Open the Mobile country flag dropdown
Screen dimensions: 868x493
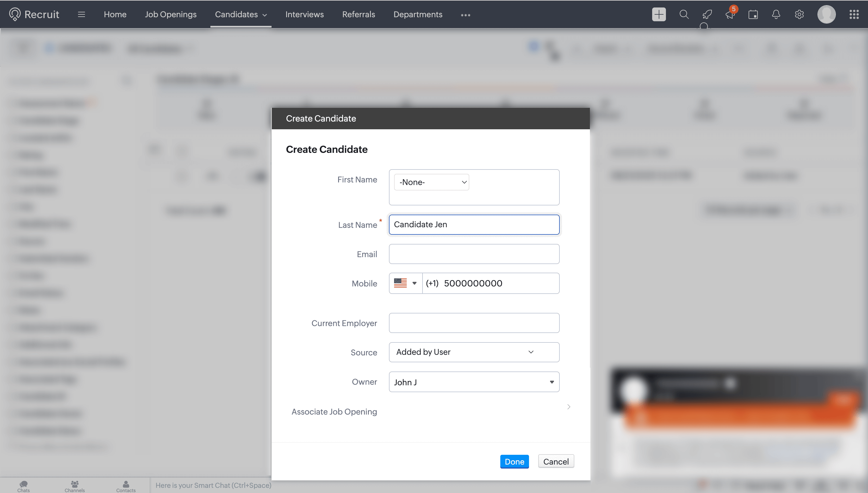[405, 283]
